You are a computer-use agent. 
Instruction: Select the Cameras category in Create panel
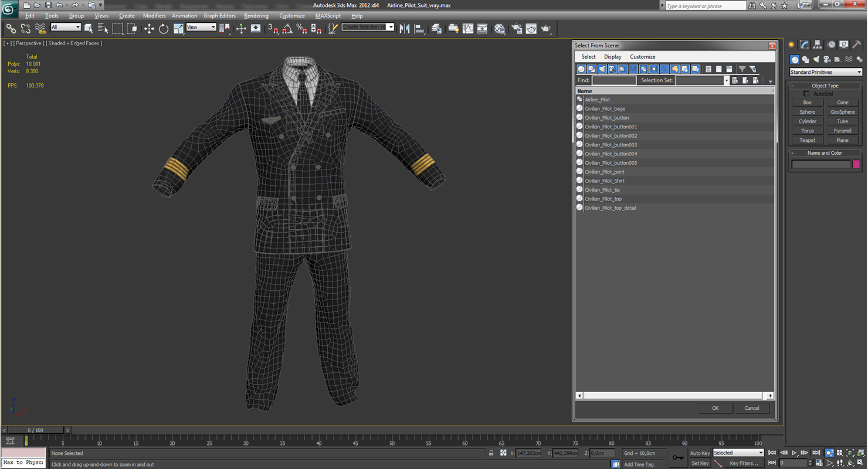[827, 59]
